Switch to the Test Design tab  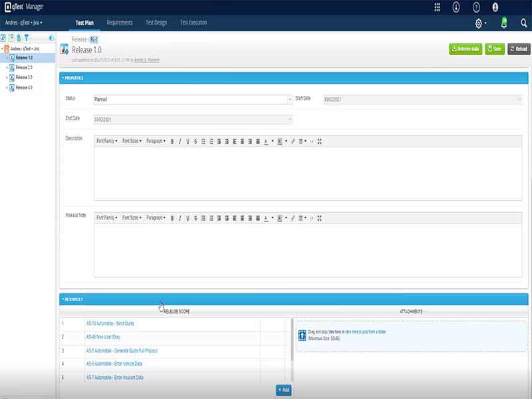(x=156, y=23)
